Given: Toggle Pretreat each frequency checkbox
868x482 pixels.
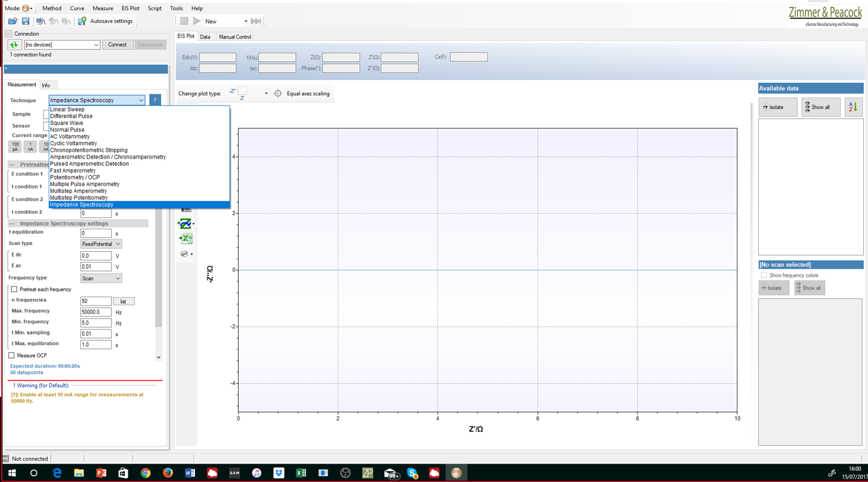Looking at the screenshot, I should click(x=14, y=289).
